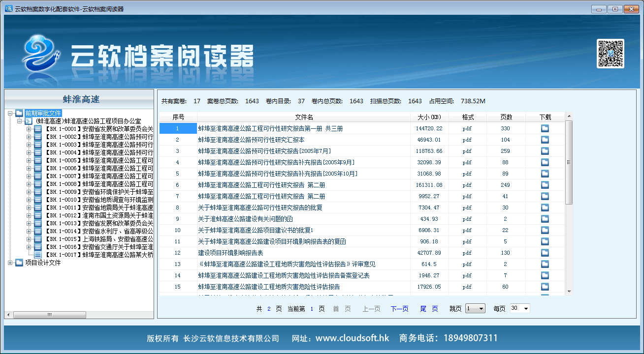This screenshot has height=354, width=644.
Task: Click size cell 144720.22
Action: 429,128
